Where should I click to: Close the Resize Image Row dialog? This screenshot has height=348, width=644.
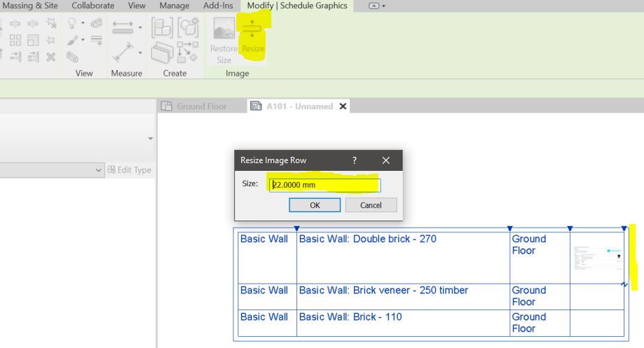(386, 160)
